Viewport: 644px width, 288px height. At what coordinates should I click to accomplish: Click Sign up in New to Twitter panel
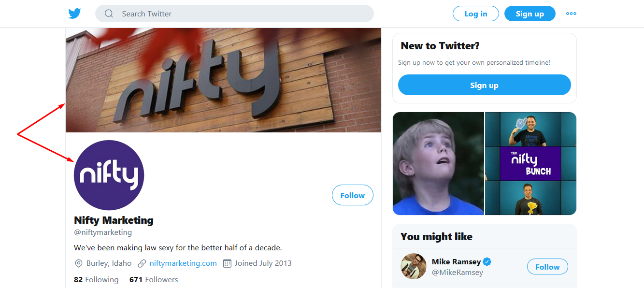pyautogui.click(x=484, y=85)
